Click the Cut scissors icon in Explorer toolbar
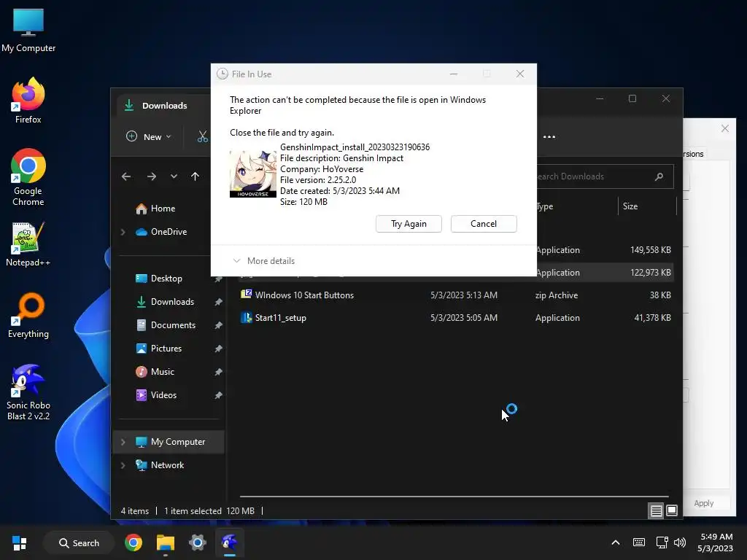The height and width of the screenshot is (560, 747). [x=203, y=136]
